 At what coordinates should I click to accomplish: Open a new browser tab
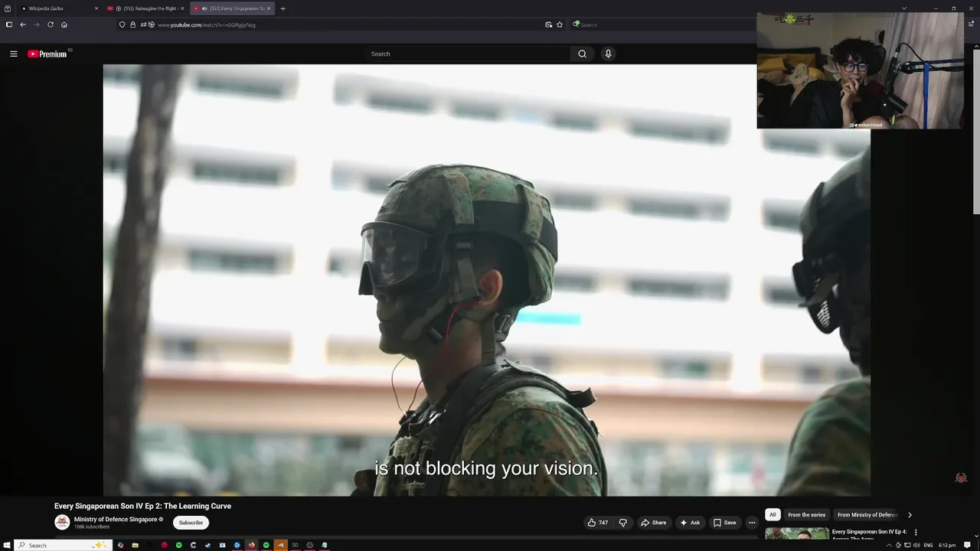pyautogui.click(x=283, y=8)
